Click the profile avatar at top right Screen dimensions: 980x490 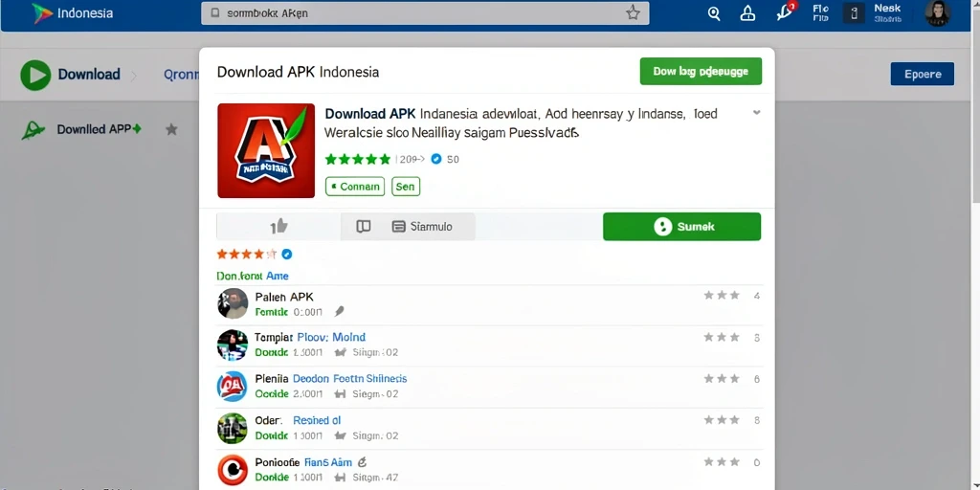[x=938, y=13]
